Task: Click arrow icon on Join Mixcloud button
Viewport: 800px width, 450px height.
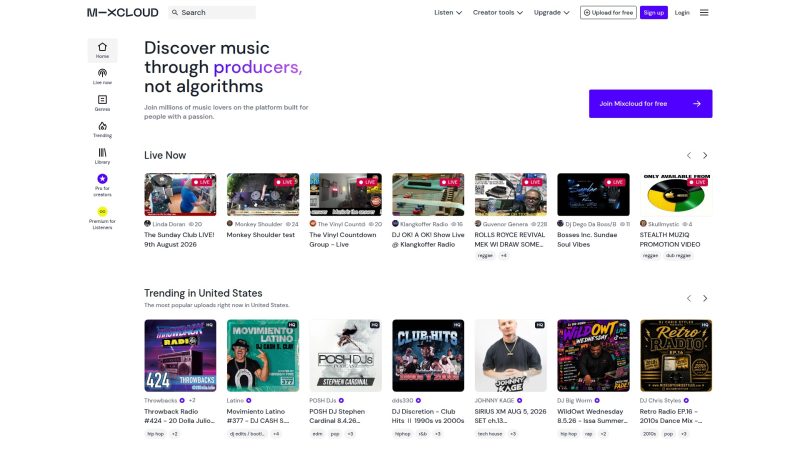Action: pyautogui.click(x=696, y=104)
